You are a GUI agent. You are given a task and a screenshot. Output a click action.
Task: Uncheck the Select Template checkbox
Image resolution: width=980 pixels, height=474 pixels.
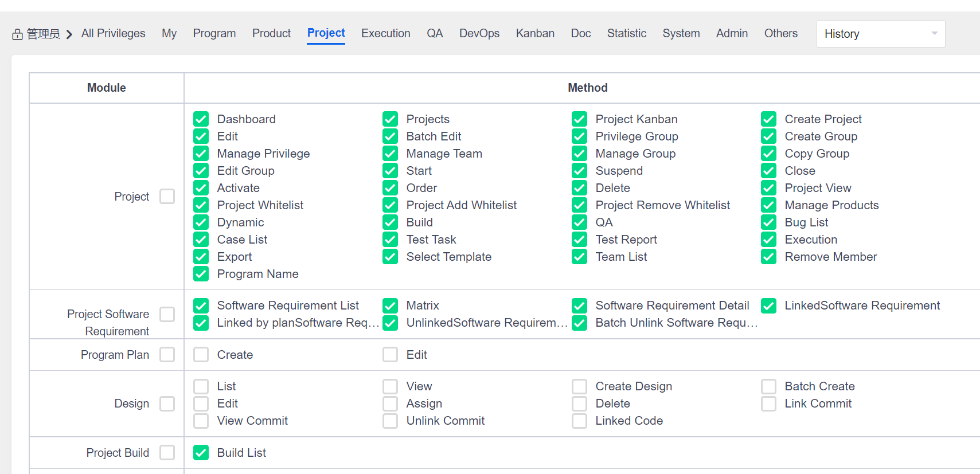[390, 257]
